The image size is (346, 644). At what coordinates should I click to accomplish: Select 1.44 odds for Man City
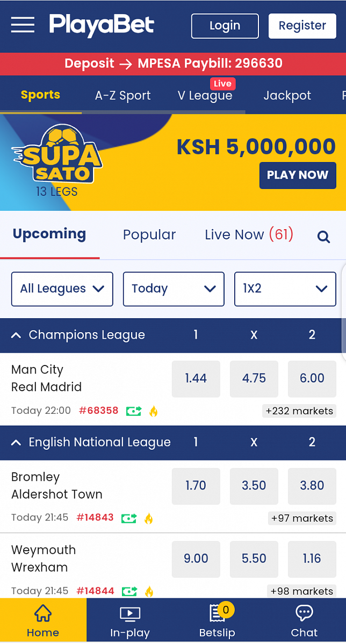[x=196, y=378]
